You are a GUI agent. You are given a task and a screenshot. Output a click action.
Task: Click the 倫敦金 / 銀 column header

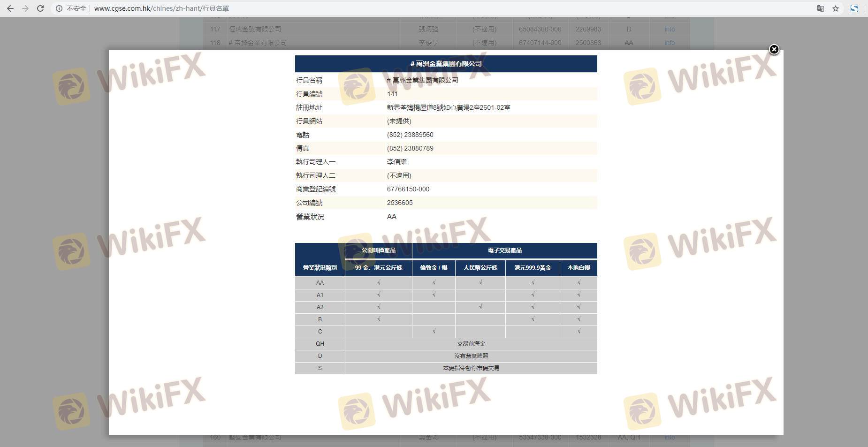434,268
